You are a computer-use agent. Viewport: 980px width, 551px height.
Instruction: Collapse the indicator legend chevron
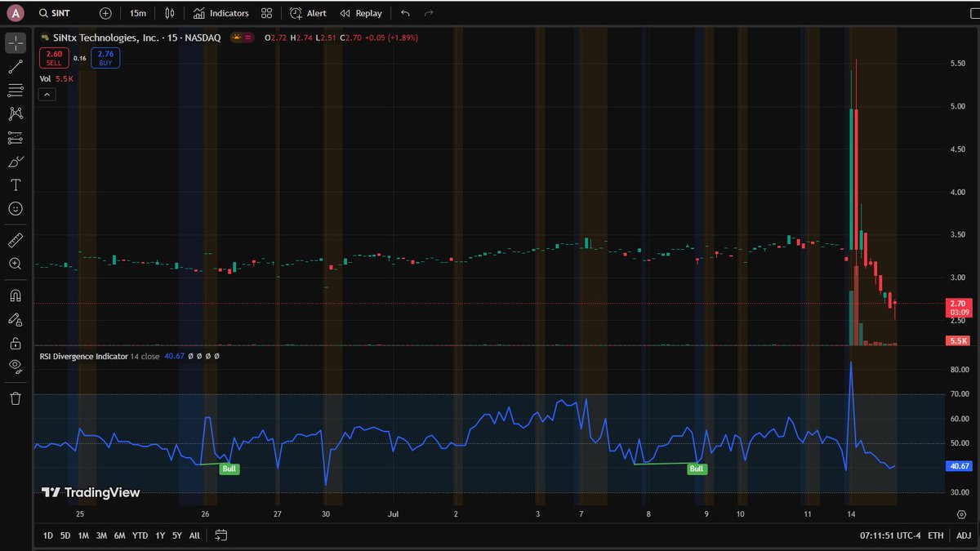point(47,95)
